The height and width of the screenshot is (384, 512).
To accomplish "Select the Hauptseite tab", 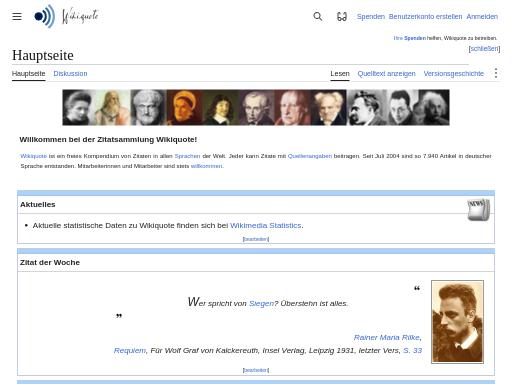I will tap(29, 73).
